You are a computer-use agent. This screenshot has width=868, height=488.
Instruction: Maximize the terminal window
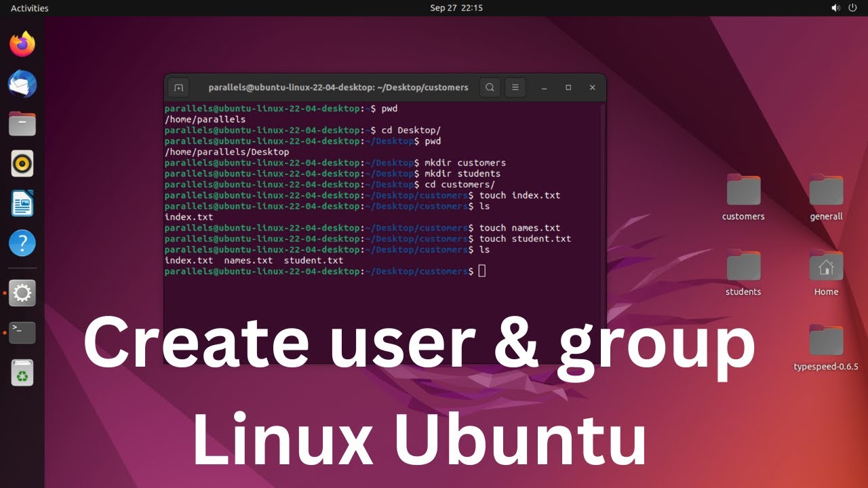568,87
